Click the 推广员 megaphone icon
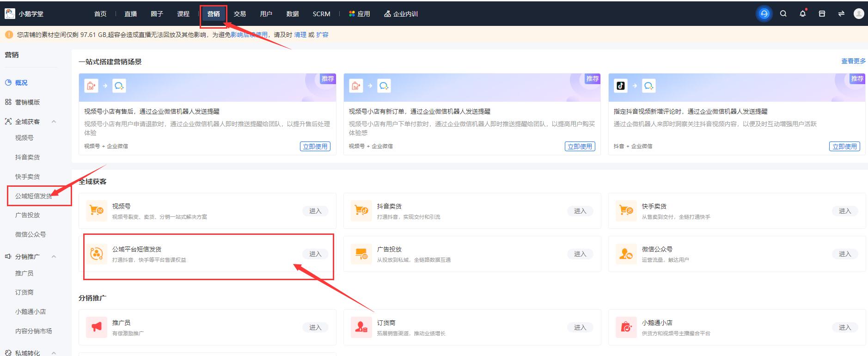Viewport: 868px width, 356px height. (97, 327)
